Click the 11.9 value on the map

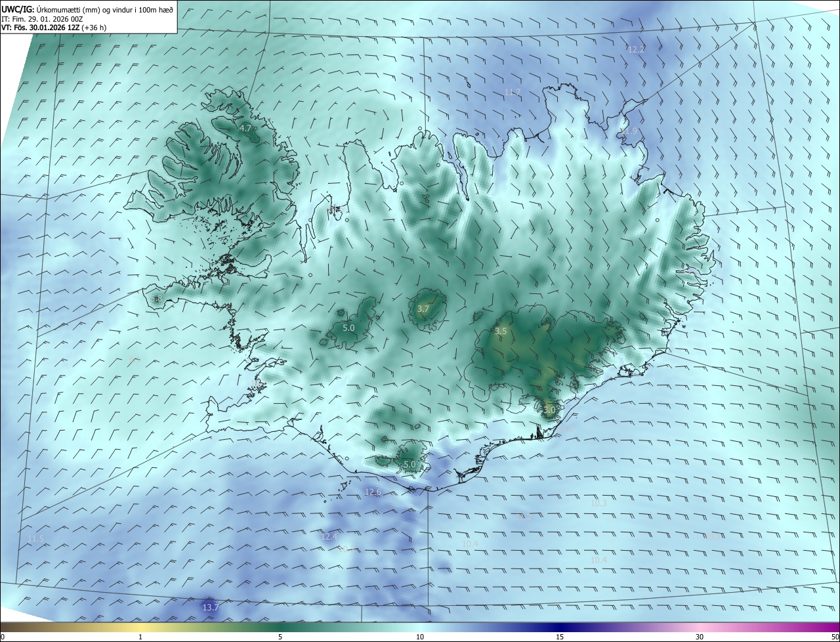point(628,131)
